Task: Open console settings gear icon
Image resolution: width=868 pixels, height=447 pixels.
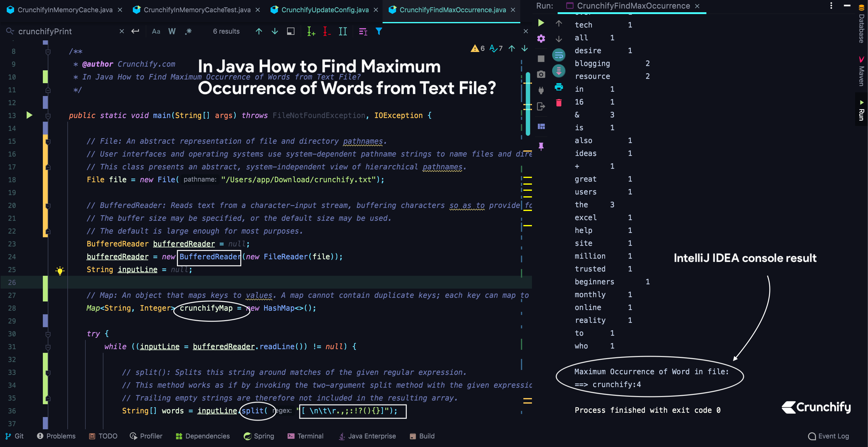Action: (x=541, y=39)
